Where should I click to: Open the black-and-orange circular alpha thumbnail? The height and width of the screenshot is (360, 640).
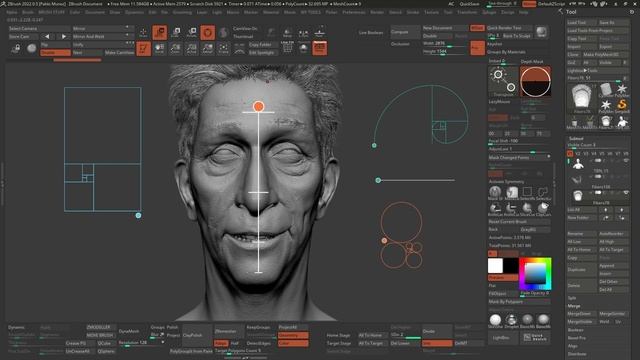(535, 81)
